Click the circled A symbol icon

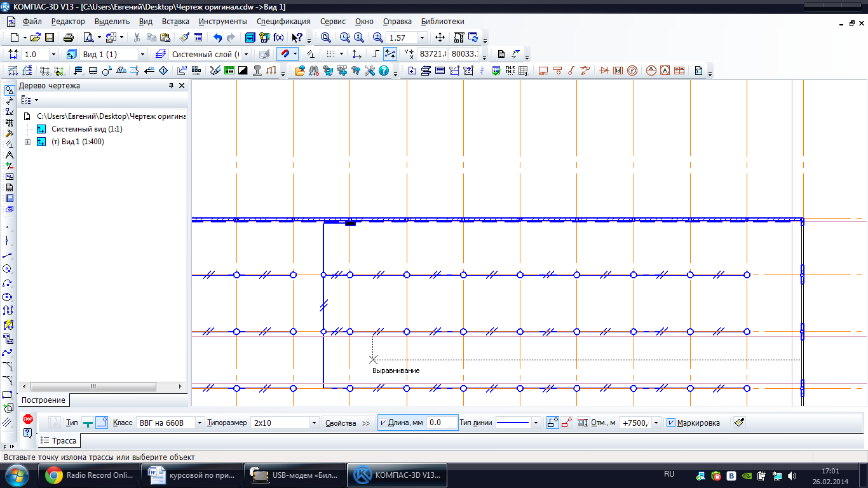click(651, 71)
